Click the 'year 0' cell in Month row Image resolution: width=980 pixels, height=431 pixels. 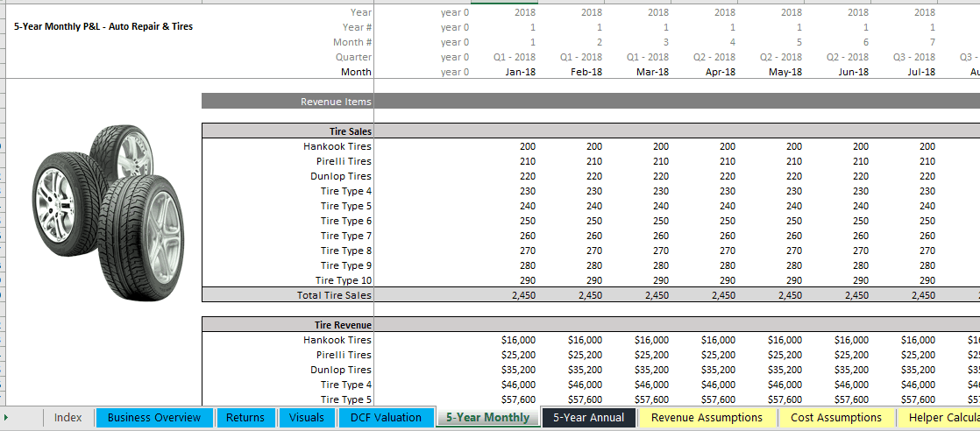(x=454, y=72)
